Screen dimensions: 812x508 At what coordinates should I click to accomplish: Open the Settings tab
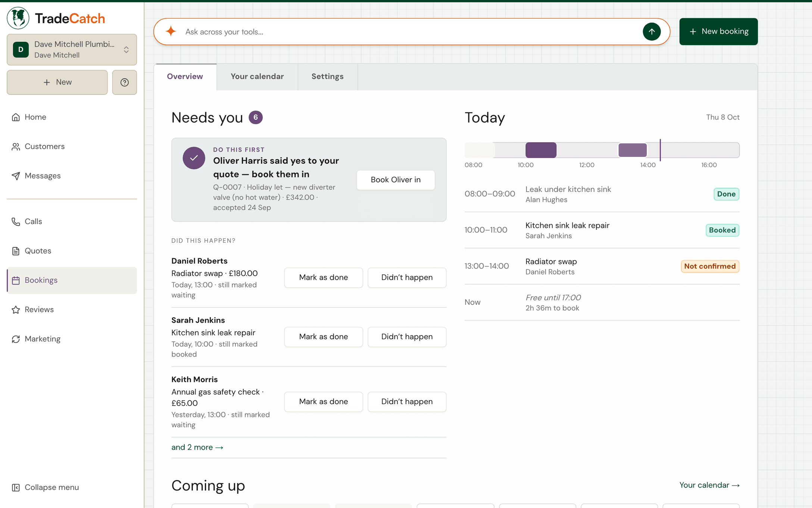pos(327,77)
